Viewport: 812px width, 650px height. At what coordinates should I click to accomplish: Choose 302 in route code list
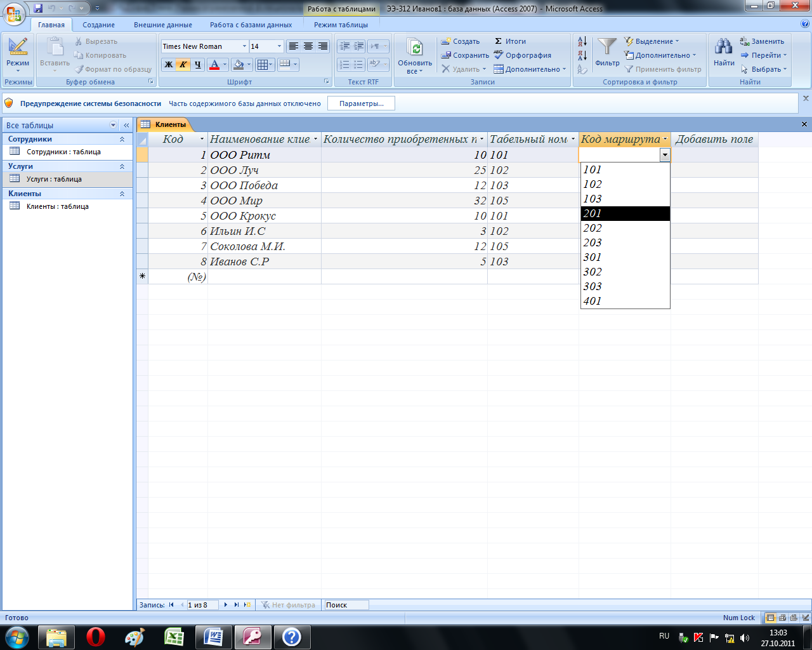click(x=625, y=272)
